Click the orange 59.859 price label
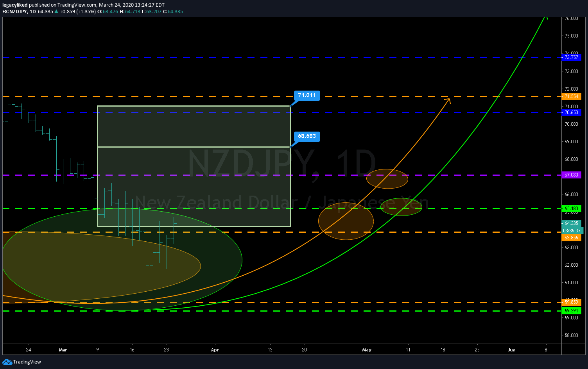The height and width of the screenshot is (369, 588). (571, 302)
